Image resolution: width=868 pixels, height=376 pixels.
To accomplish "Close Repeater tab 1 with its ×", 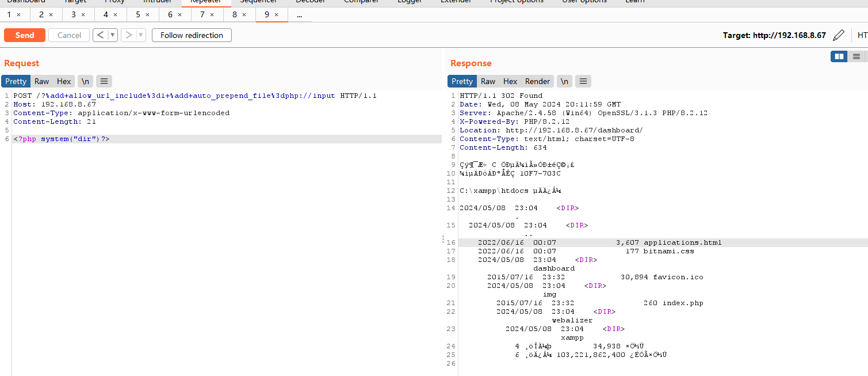I will 19,14.
